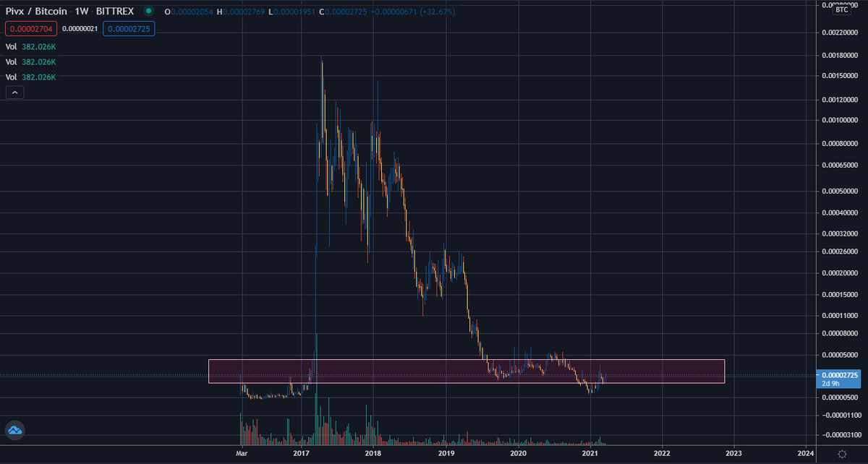The width and height of the screenshot is (868, 464).
Task: Click the Mar label on time axis
Action: 243,452
